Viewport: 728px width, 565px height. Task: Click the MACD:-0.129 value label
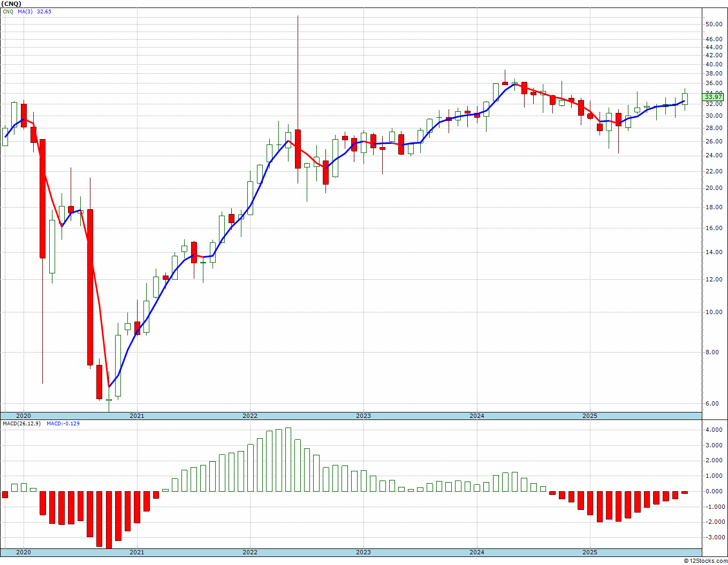pyautogui.click(x=63, y=423)
